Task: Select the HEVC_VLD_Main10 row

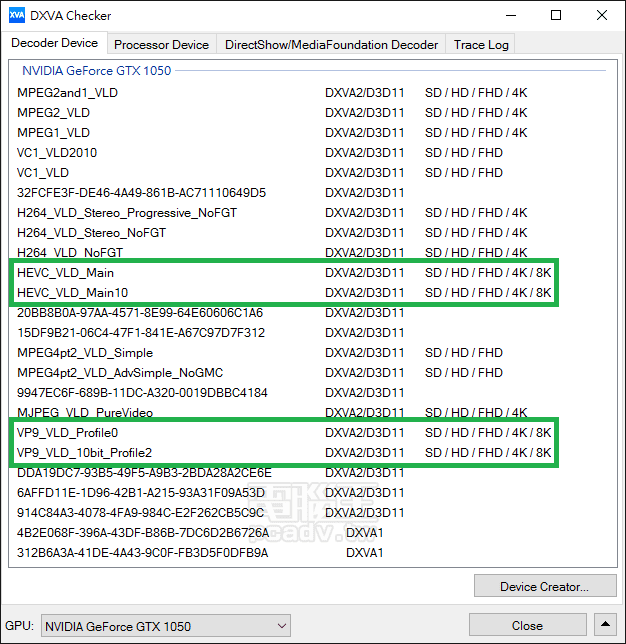Action: (313, 292)
